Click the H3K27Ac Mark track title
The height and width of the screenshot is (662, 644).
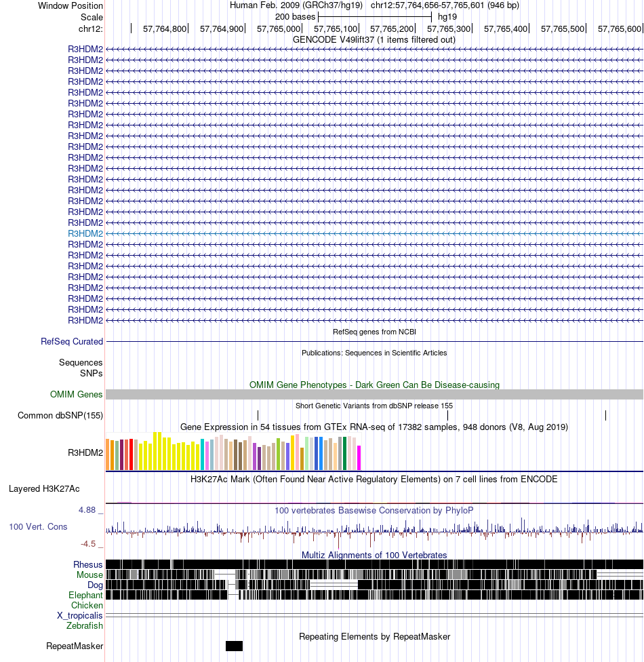pyautogui.click(x=374, y=479)
